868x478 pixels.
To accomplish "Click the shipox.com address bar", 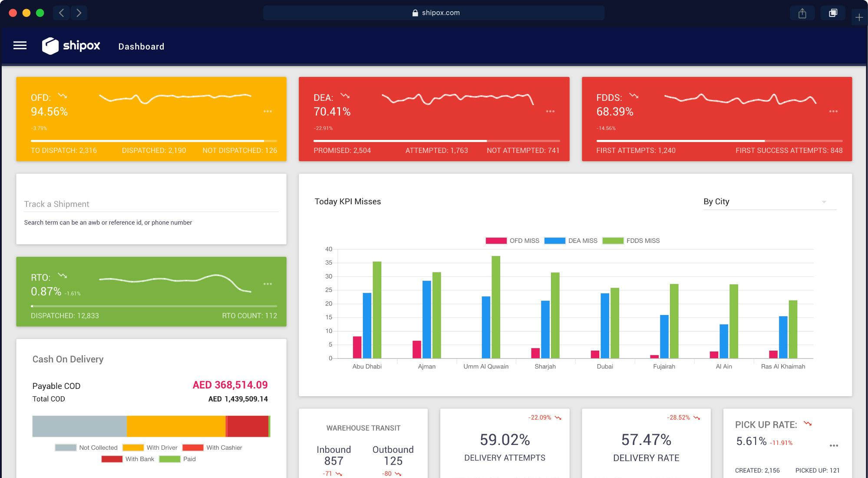I will point(433,13).
